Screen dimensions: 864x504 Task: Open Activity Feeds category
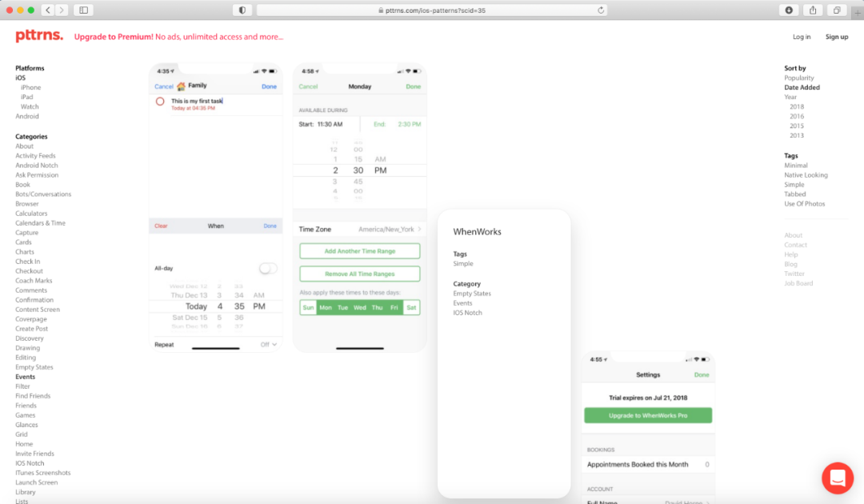tap(35, 156)
